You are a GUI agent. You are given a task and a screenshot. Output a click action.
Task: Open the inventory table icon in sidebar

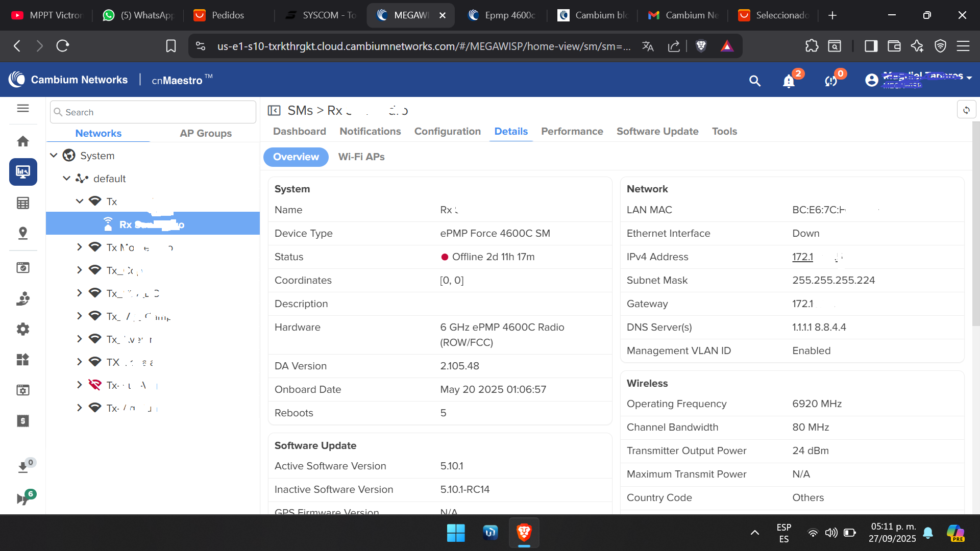pos(23,203)
